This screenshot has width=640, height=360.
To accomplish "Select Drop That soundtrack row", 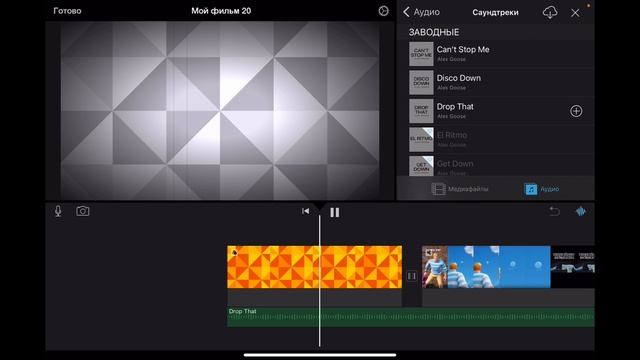I will pyautogui.click(x=496, y=111).
